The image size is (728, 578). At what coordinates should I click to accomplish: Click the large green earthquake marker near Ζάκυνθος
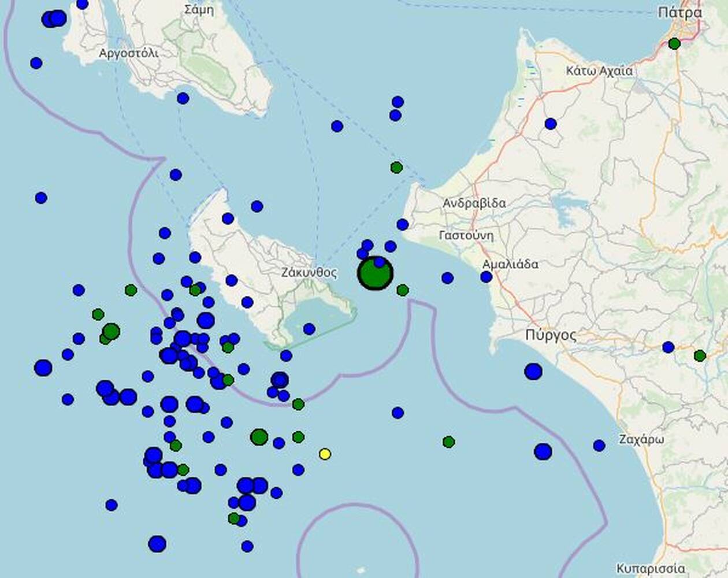click(x=375, y=273)
